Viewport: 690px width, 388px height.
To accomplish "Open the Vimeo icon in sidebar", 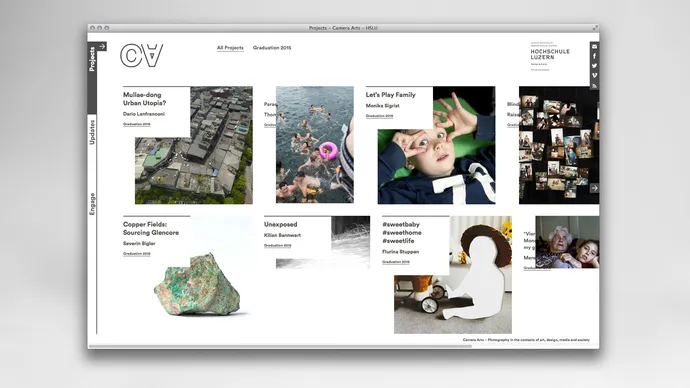I will pyautogui.click(x=594, y=76).
